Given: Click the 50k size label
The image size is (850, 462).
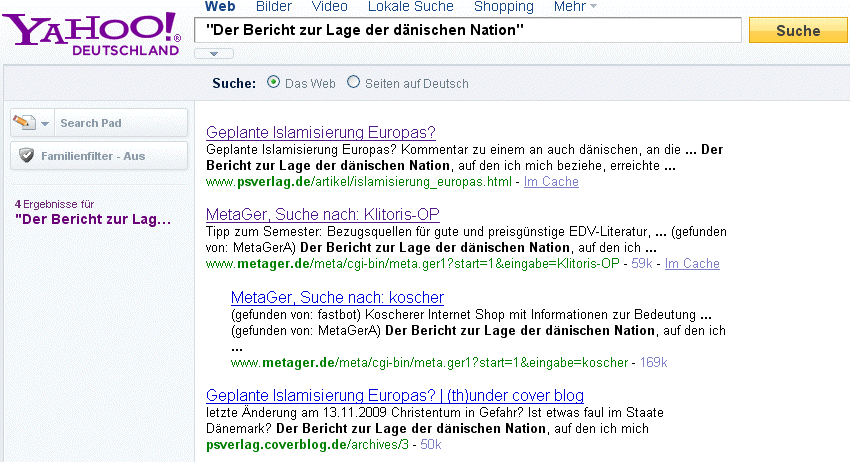Looking at the screenshot, I should [431, 445].
